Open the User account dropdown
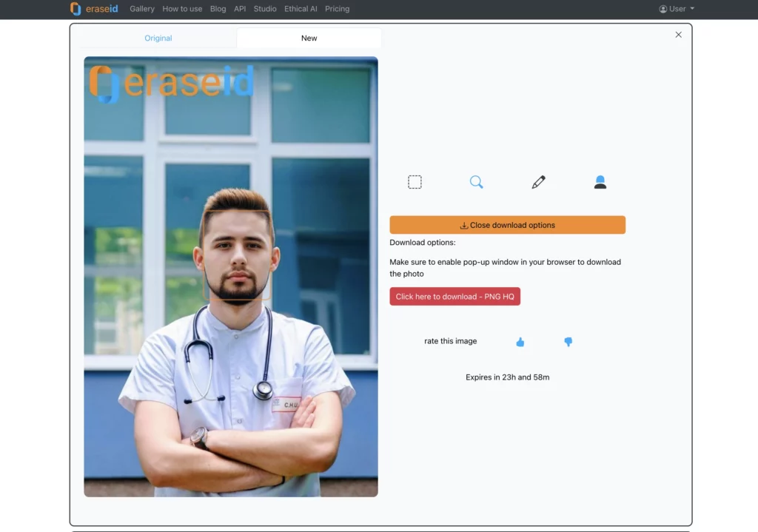This screenshot has width=758, height=532. [x=676, y=8]
